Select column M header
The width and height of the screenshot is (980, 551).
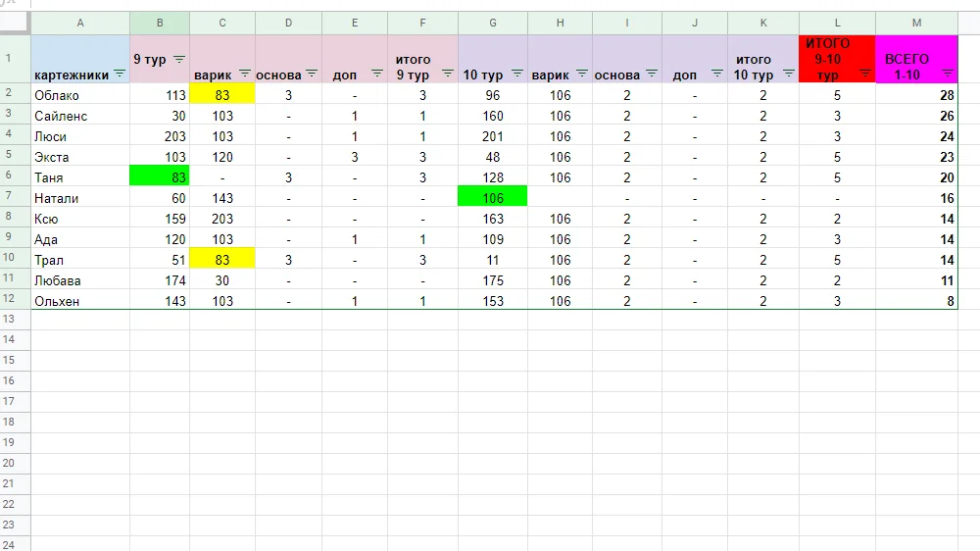pyautogui.click(x=916, y=23)
